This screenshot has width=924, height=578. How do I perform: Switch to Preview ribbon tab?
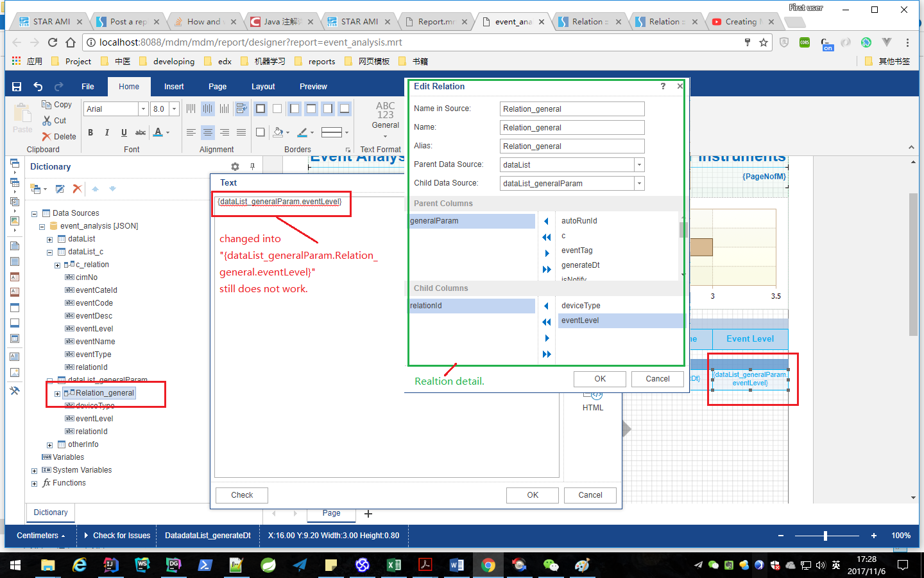tap(313, 87)
